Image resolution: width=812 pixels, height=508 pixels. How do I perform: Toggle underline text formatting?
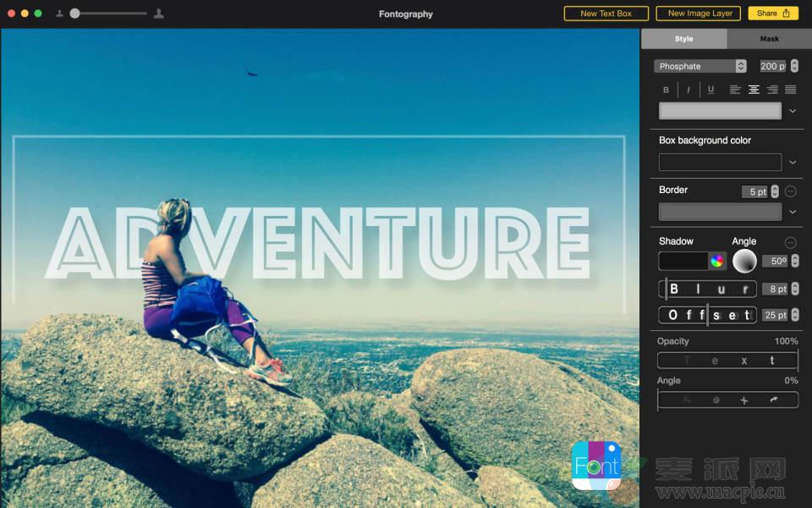(710, 90)
